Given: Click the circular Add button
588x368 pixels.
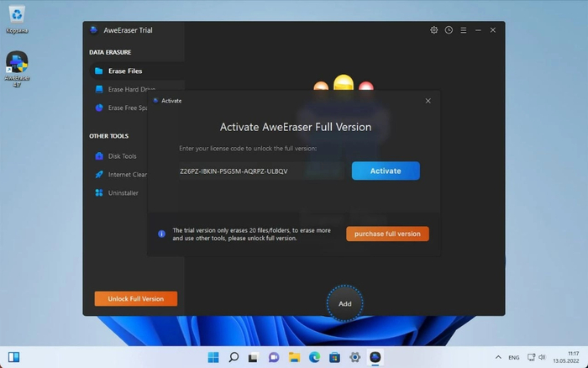Looking at the screenshot, I should [344, 303].
